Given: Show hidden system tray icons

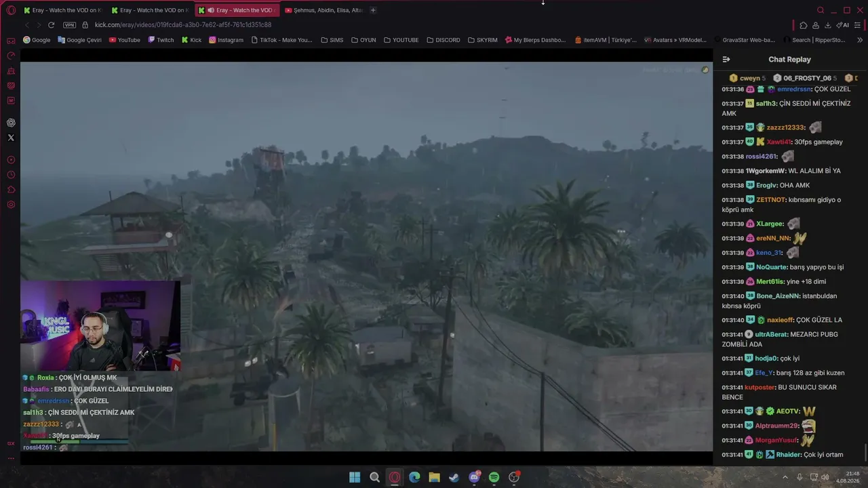Looking at the screenshot, I should pyautogui.click(x=785, y=477).
